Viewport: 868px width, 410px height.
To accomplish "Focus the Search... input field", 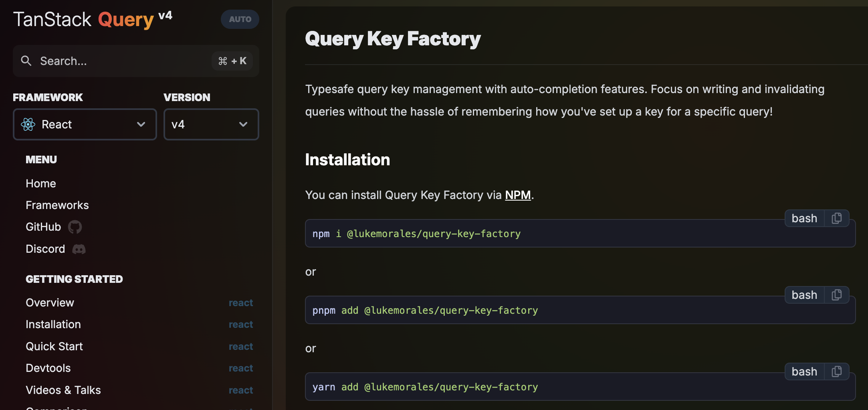I will (136, 61).
